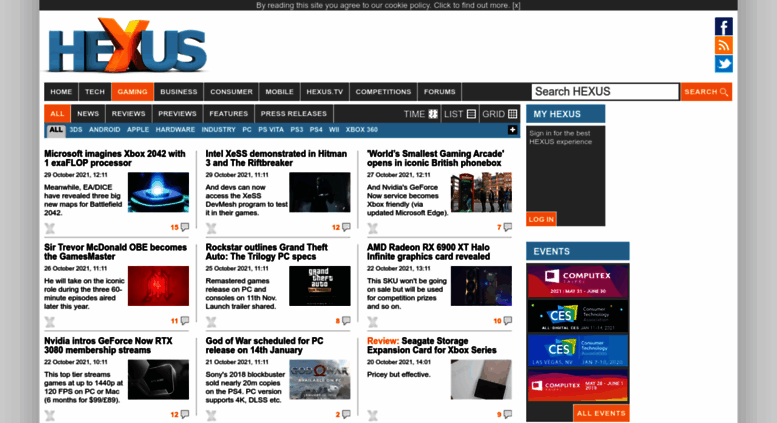
Task: Click the X icon under Xbox 2042 article
Action: pos(50,228)
